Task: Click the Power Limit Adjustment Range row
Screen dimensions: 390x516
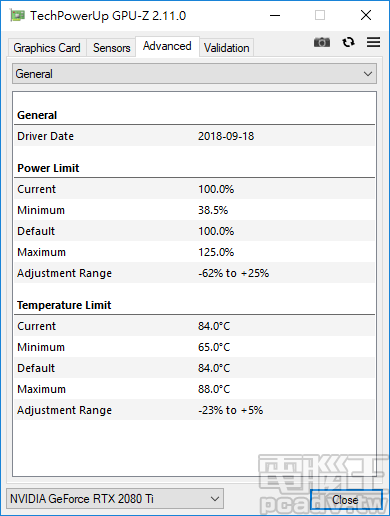Action: tap(194, 273)
